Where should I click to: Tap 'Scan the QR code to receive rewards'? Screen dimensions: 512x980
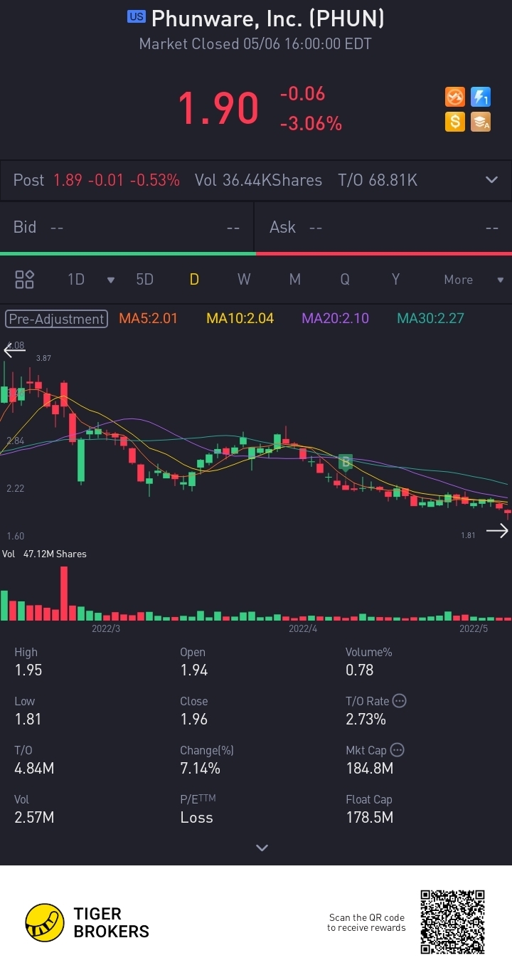click(x=366, y=922)
